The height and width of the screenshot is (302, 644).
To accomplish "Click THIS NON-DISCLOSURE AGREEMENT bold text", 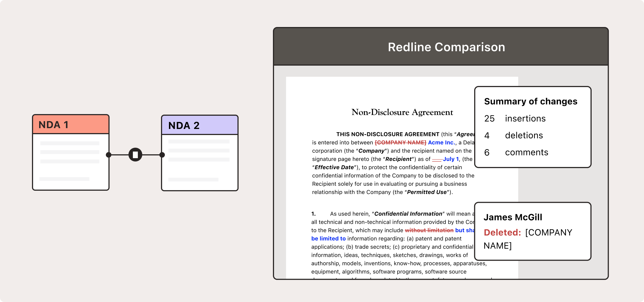I will pyautogui.click(x=388, y=134).
